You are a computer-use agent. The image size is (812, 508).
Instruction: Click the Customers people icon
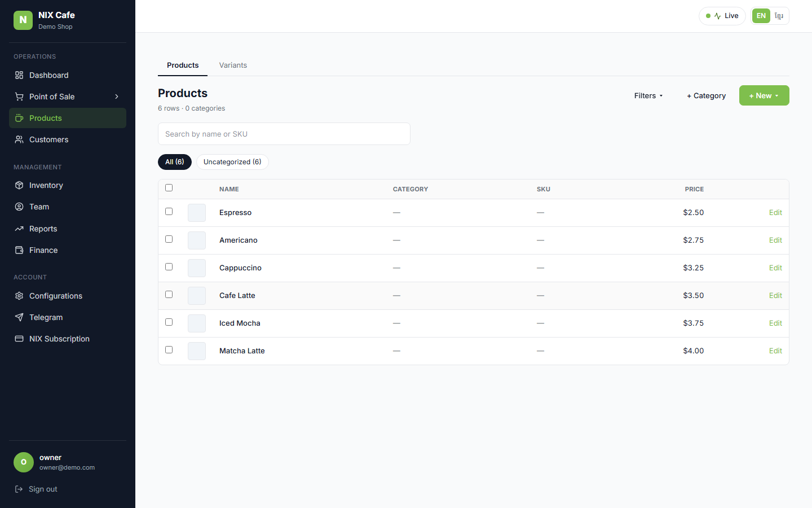[19, 139]
